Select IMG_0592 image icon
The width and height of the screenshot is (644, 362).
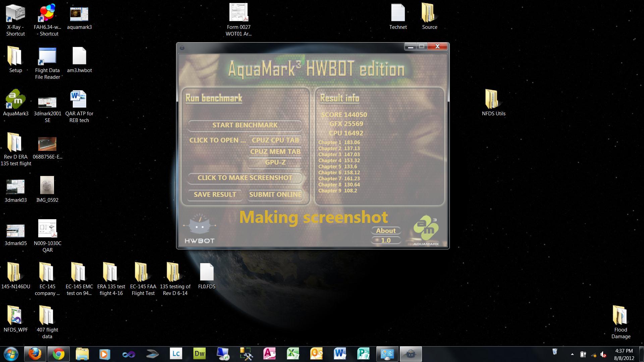tap(47, 189)
